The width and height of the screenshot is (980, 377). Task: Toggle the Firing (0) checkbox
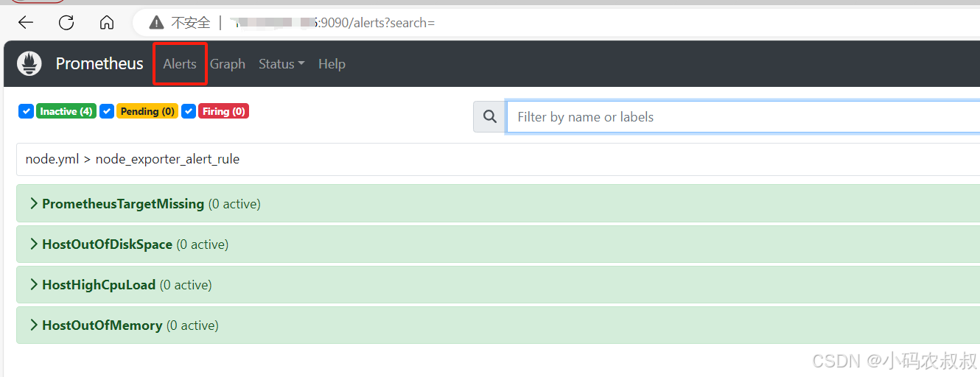tap(189, 111)
